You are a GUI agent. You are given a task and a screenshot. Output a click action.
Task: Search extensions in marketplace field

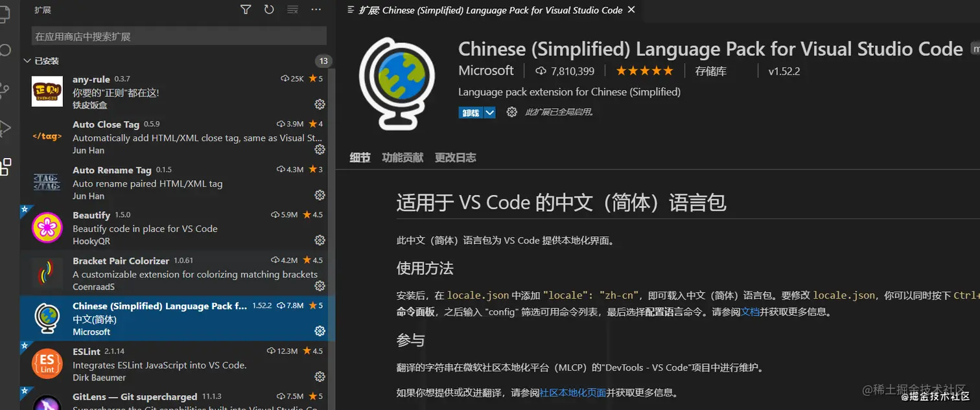(x=178, y=36)
